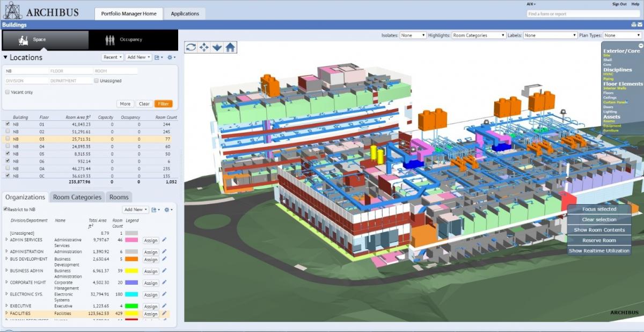Select the Space tab

coord(46,40)
